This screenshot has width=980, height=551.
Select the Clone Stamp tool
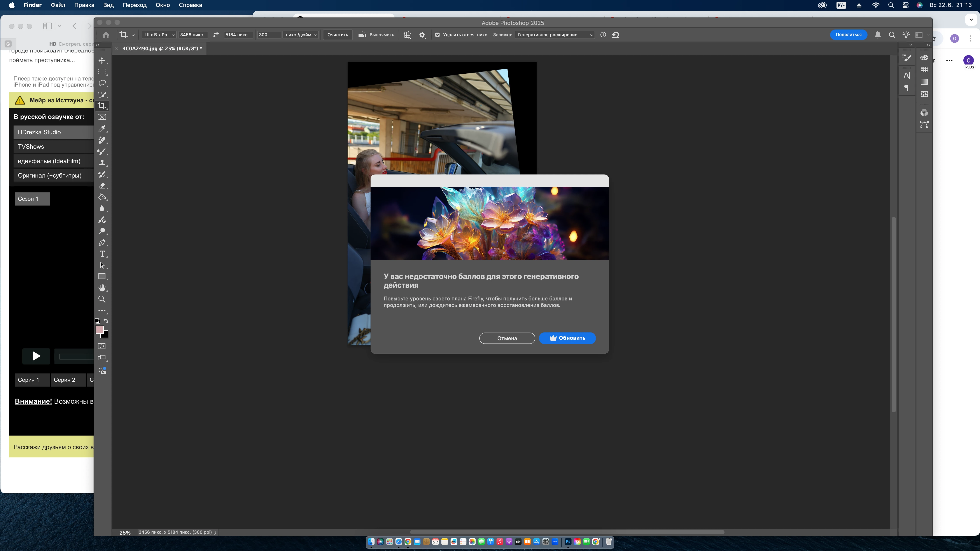tap(101, 163)
